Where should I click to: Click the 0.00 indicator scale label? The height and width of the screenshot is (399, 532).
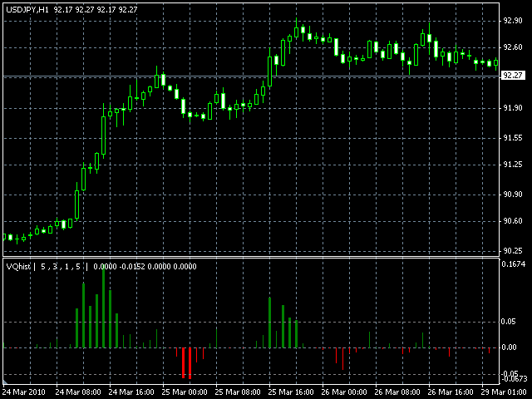point(508,347)
